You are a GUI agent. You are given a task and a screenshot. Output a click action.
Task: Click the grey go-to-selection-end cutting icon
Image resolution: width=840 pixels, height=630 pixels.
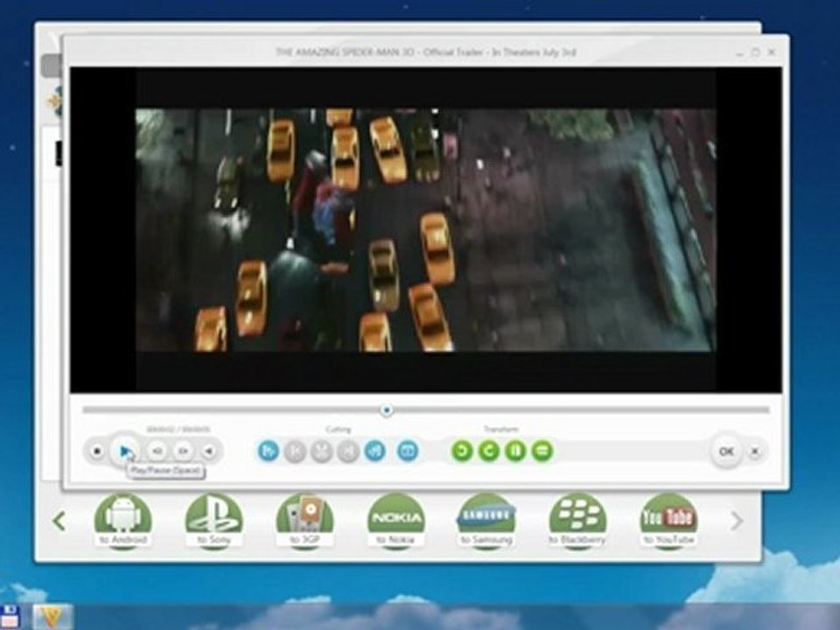click(x=347, y=451)
